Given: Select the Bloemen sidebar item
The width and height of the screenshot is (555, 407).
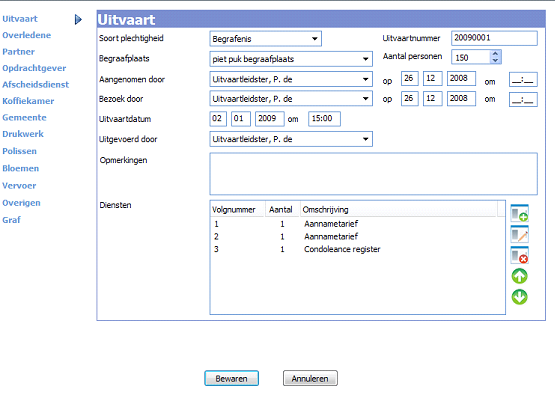Looking at the screenshot, I should click(21, 168).
